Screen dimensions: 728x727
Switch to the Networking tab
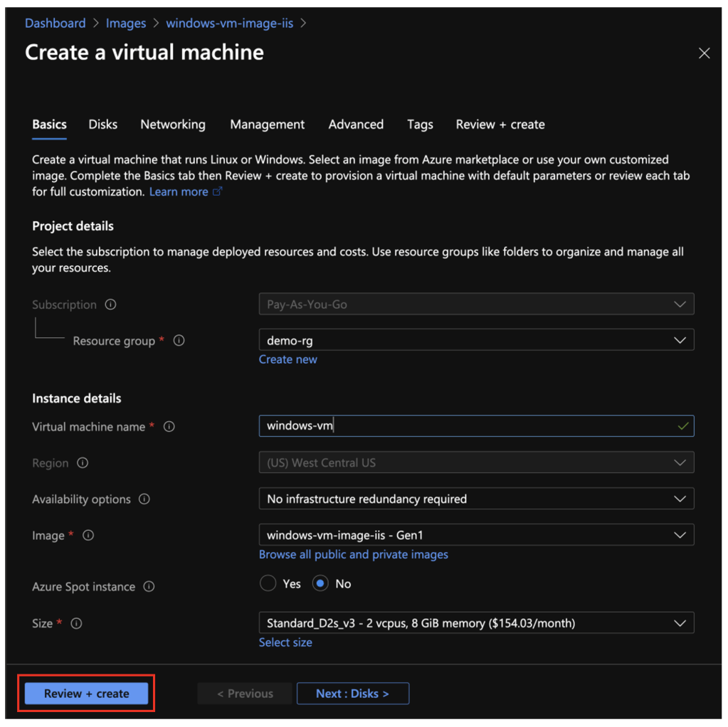coord(173,124)
